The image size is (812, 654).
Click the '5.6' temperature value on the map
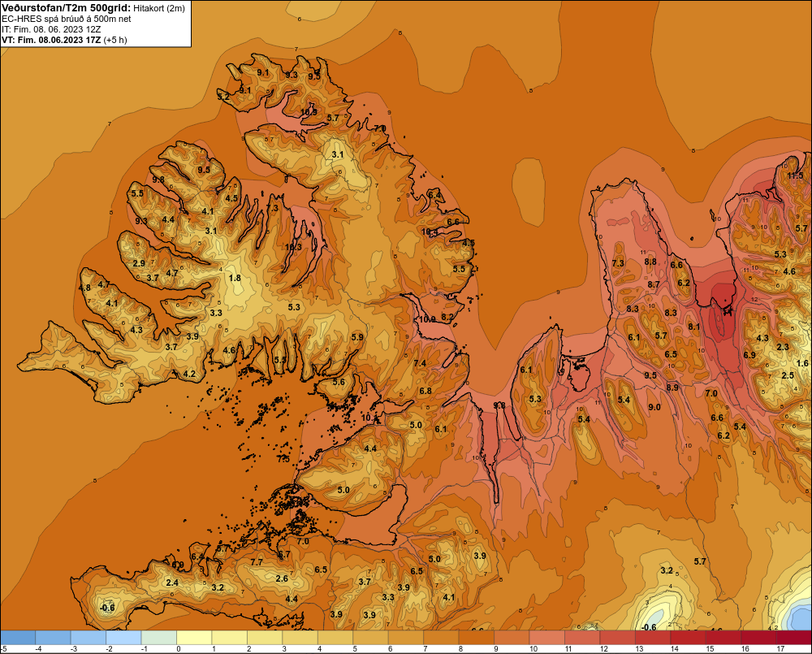339,383
